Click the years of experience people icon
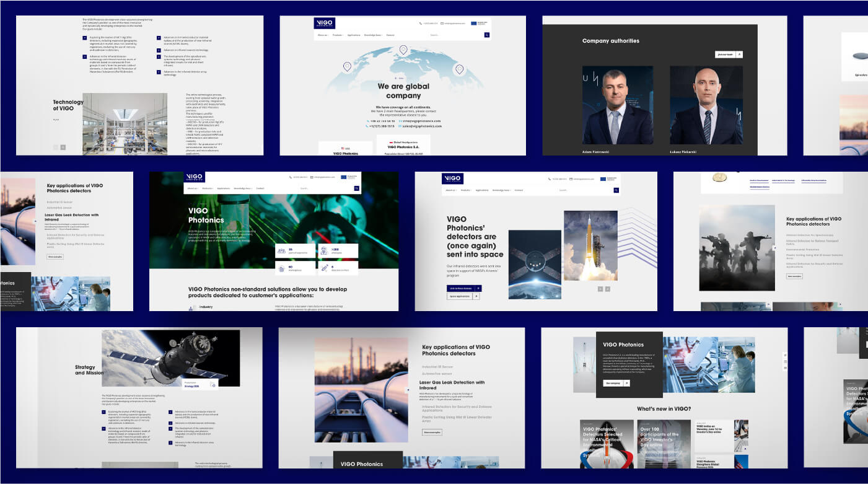The width and height of the screenshot is (868, 484). 282,250
